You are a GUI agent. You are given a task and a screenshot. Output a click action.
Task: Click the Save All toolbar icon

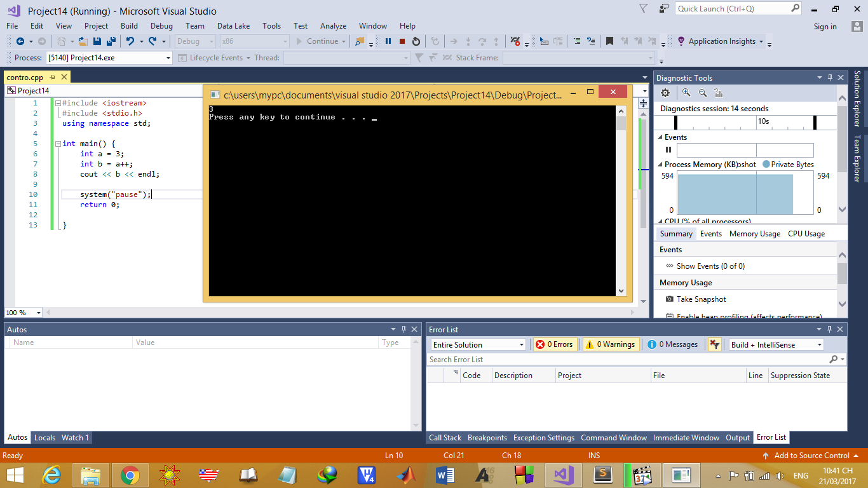click(x=111, y=41)
